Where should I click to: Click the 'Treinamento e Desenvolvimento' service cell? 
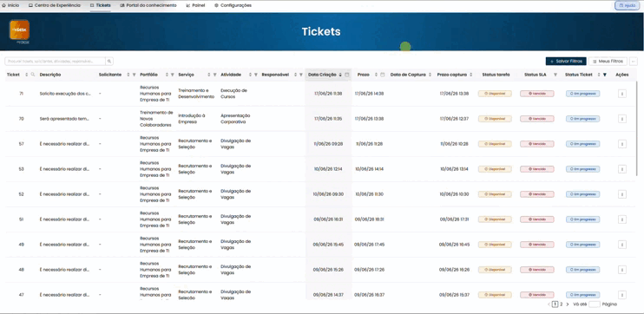[x=196, y=94]
